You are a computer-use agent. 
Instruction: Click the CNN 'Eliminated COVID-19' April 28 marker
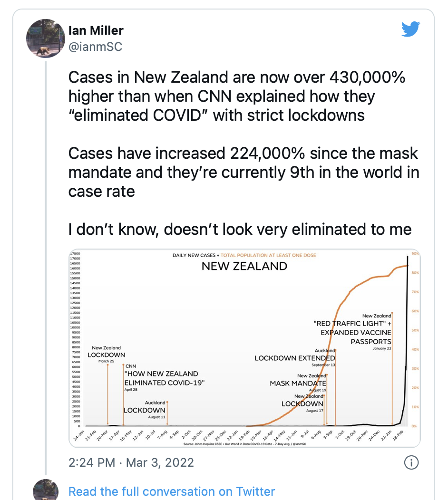point(164,378)
